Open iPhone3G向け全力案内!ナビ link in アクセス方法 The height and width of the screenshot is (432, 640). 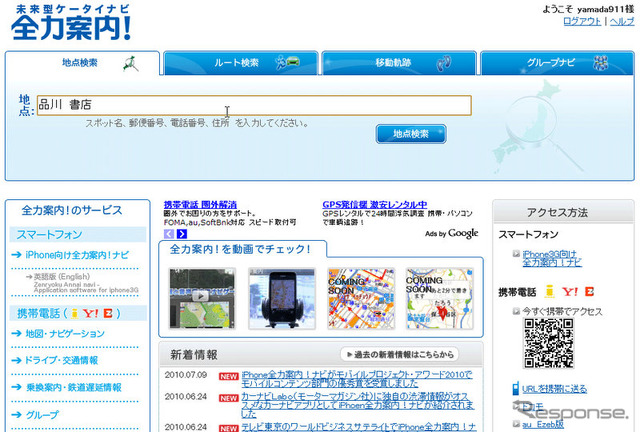pyautogui.click(x=552, y=258)
